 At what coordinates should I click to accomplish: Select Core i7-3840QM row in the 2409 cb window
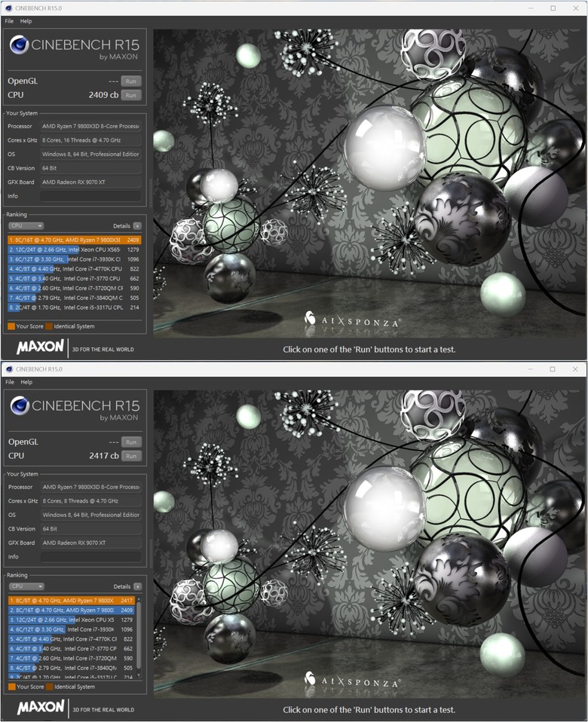tap(74, 298)
